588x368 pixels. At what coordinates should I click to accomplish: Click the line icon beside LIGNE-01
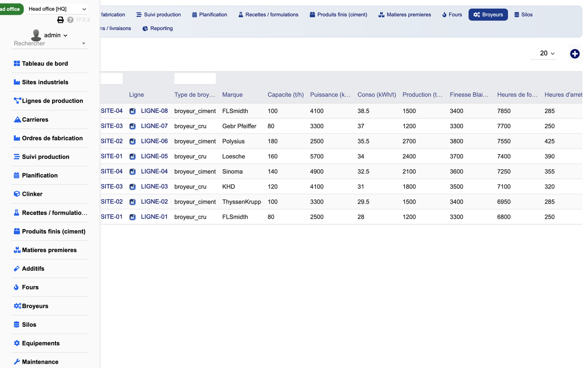[132, 217]
